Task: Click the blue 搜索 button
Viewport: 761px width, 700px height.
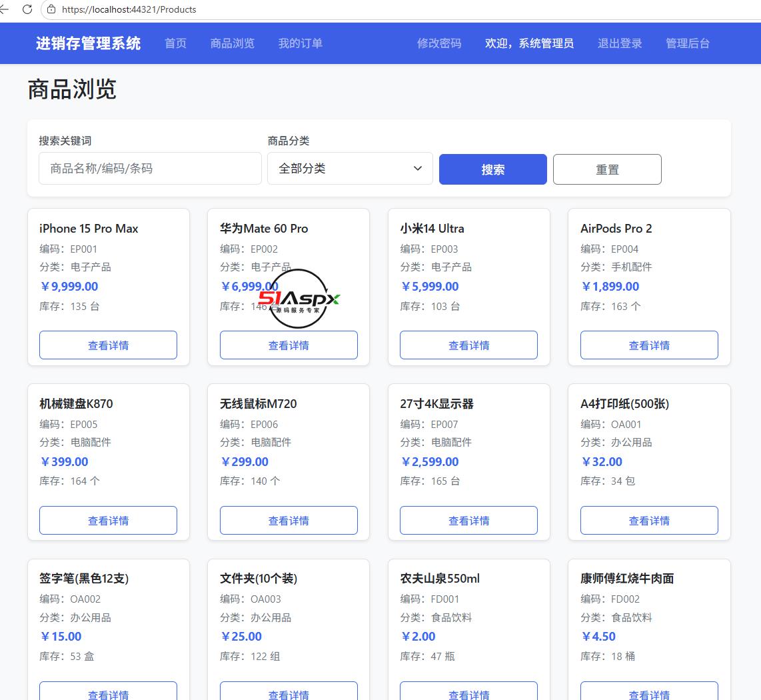Action: tap(493, 169)
